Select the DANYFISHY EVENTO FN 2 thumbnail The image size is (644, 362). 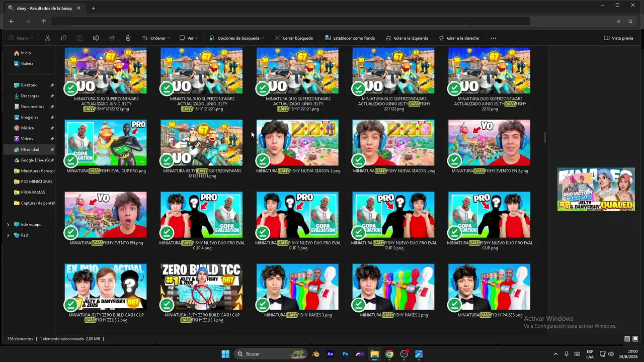[489, 143]
